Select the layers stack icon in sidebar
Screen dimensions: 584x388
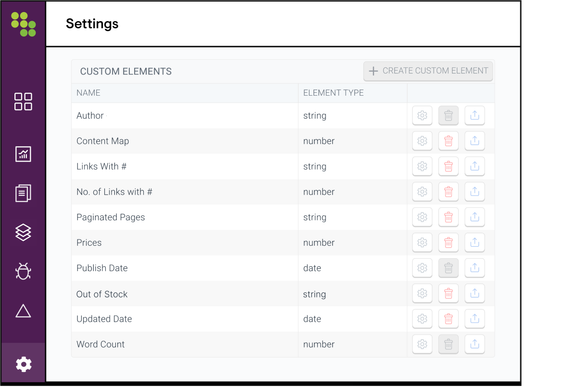tap(23, 232)
